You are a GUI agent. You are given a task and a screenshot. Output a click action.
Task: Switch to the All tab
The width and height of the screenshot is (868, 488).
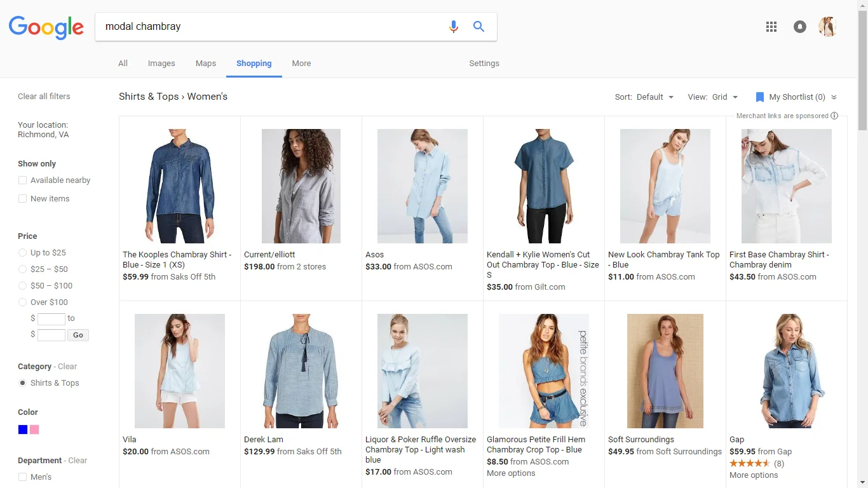(123, 64)
